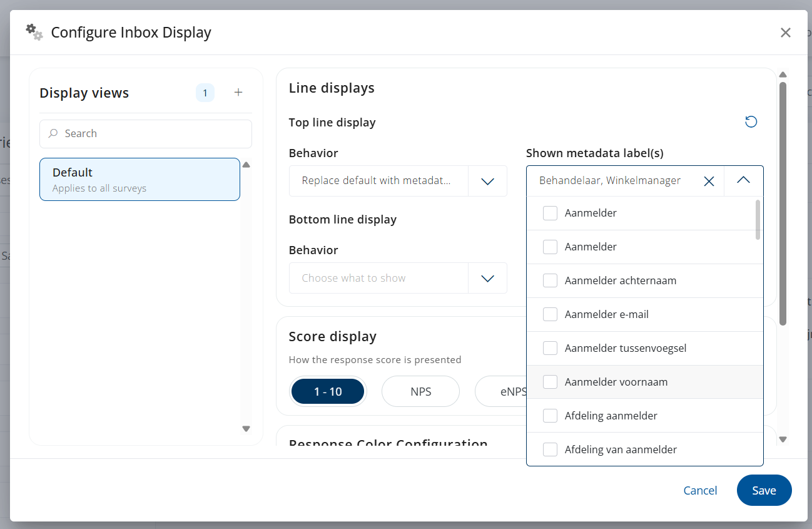Tick the Aanmelder e-mail checkbox
Screen dimensions: 812x529
[x=550, y=314]
